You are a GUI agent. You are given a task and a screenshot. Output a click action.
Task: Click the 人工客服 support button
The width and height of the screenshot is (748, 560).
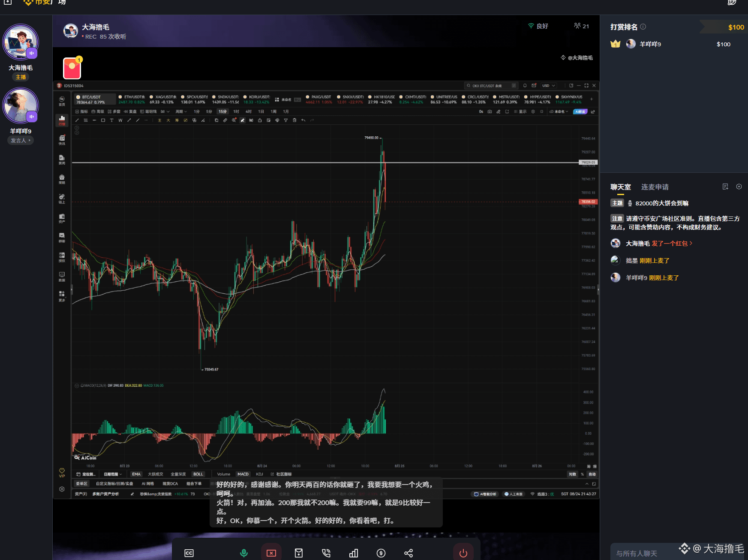click(514, 494)
